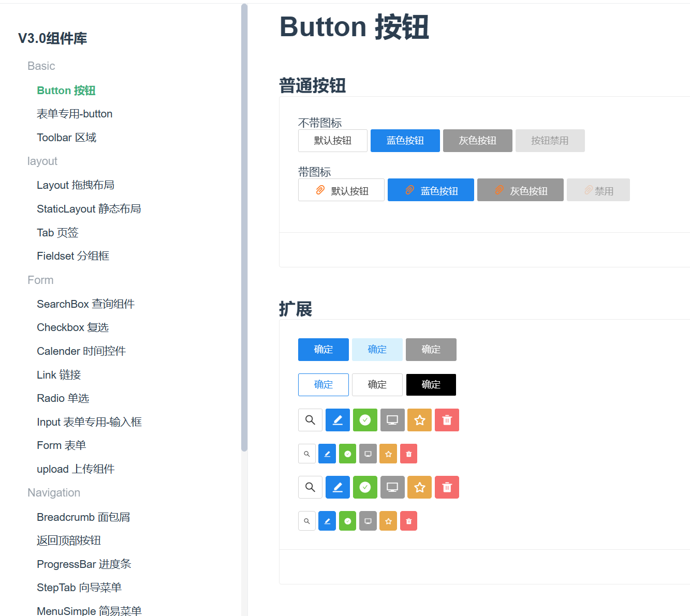The height and width of the screenshot is (616, 690).
Task: Select StaticLayout 静态布局 in the sidebar
Action: 89,209
